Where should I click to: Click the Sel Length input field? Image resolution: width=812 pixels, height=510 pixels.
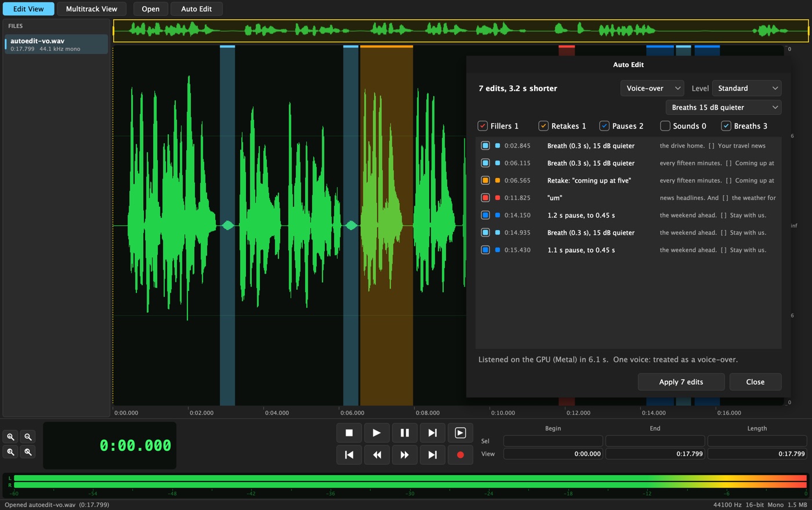(757, 441)
